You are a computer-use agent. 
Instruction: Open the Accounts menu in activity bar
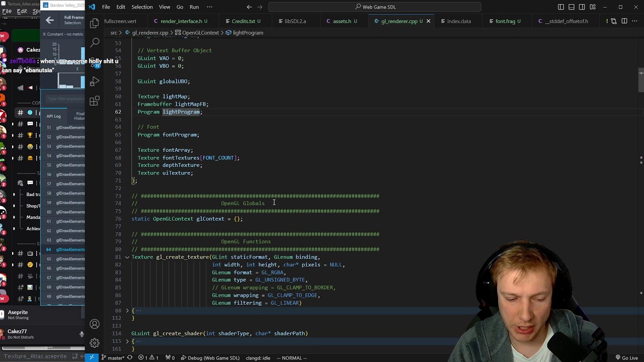[x=95, y=324]
